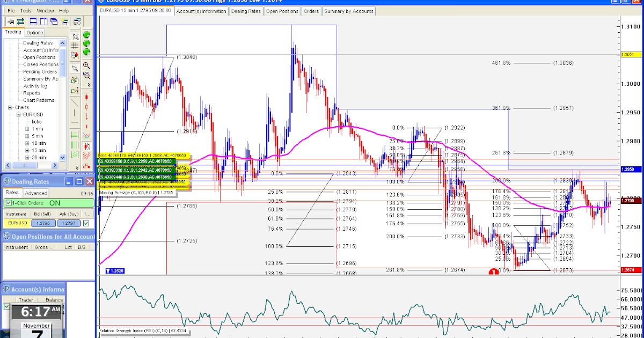The height and width of the screenshot is (338, 644).
Task: Expand the 5 min chart node
Action: [27, 136]
